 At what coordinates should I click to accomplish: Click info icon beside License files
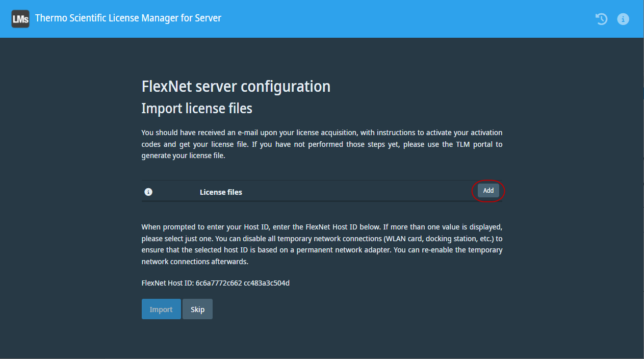(148, 192)
